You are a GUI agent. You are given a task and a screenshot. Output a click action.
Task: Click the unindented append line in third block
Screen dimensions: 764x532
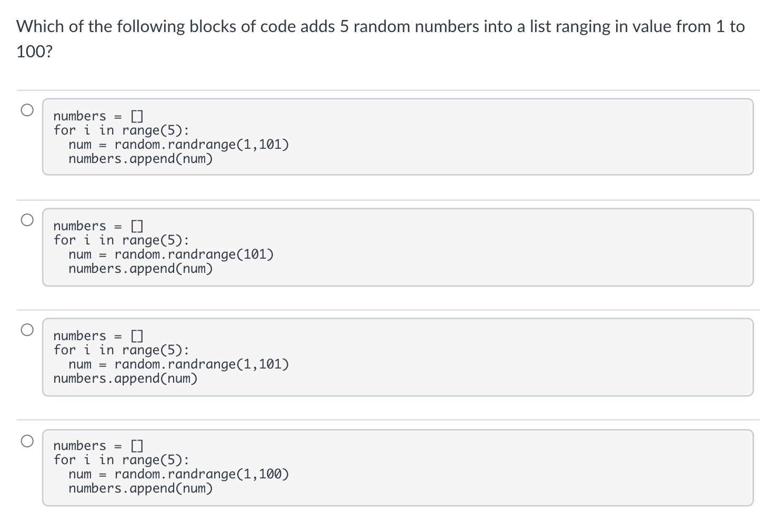(x=125, y=378)
